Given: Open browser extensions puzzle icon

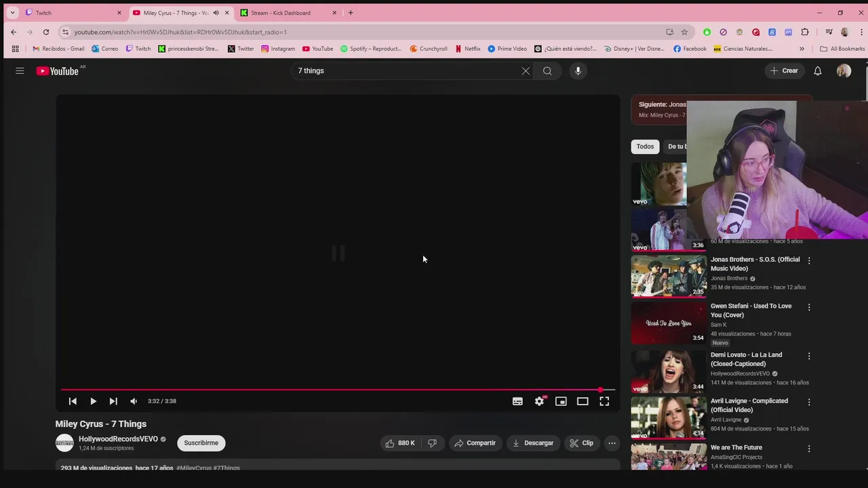Looking at the screenshot, I should [805, 32].
